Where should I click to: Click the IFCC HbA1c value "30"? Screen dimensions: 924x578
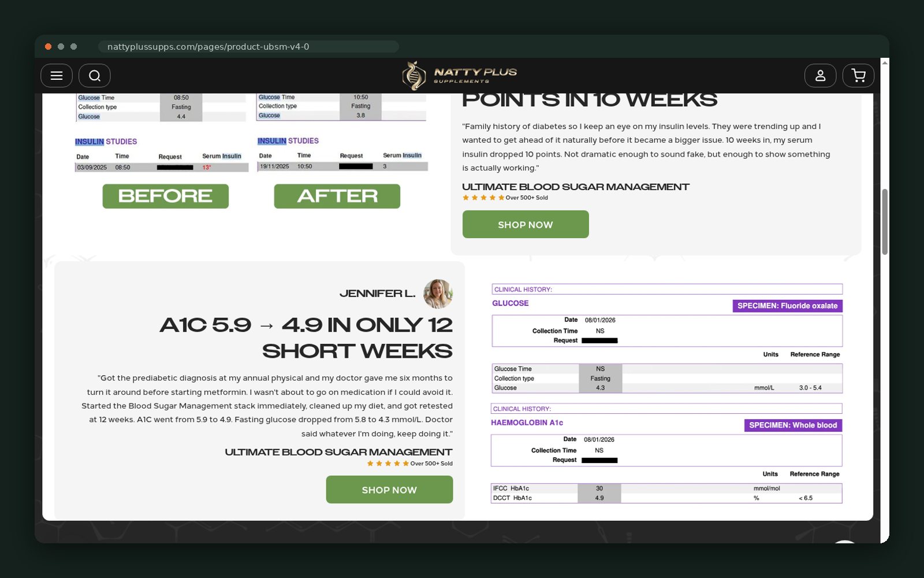599,489
